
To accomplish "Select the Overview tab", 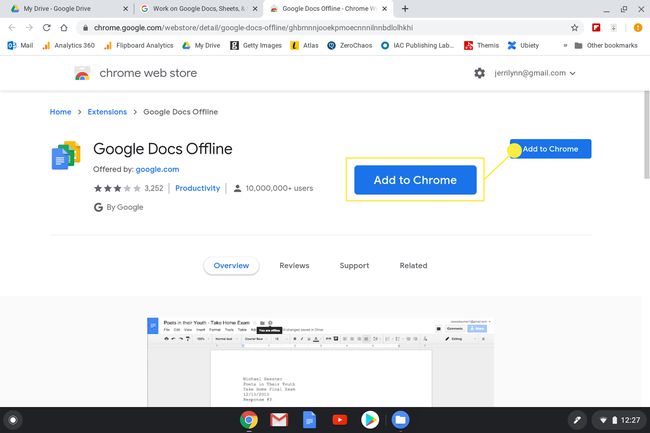I will click(231, 266).
